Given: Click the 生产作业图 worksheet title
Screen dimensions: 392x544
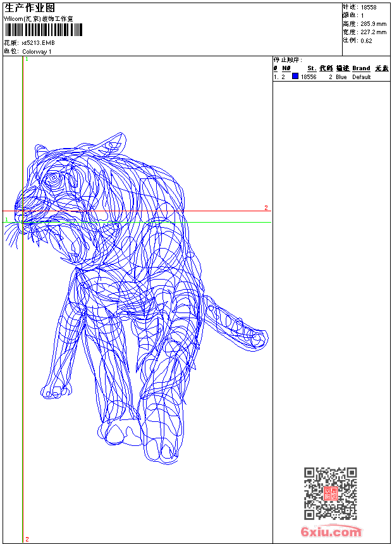Looking at the screenshot, I should [x=30, y=8].
